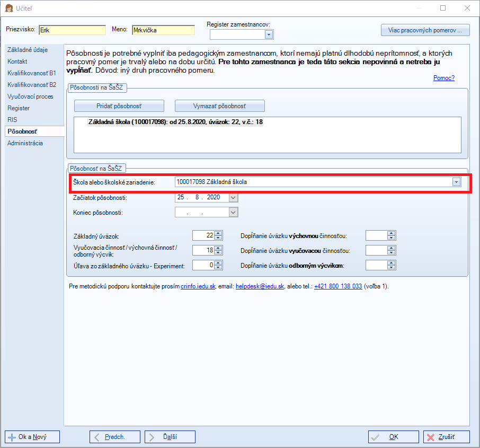Expand the Register zamestnancov dropdown
Image resolution: width=480 pixels, height=448 pixels.
269,34
